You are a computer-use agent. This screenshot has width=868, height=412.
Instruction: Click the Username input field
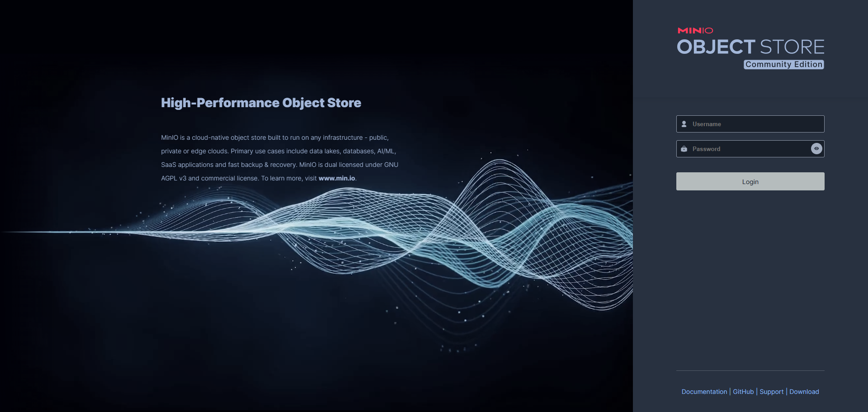(x=750, y=124)
